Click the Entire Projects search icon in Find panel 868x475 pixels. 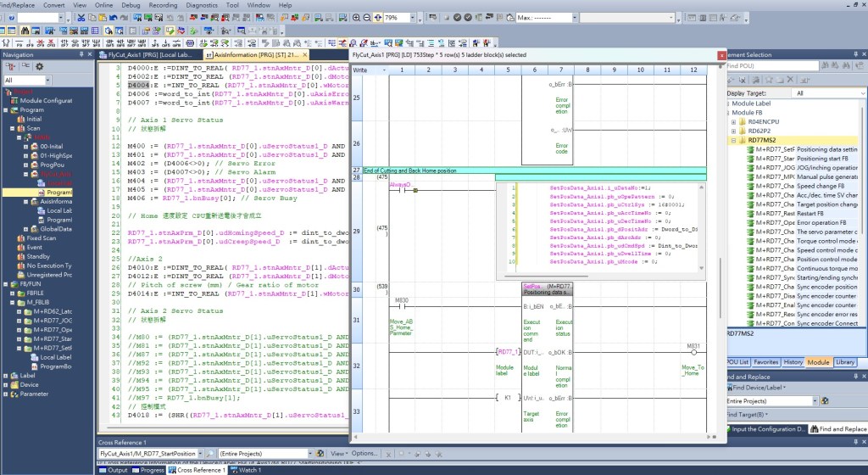[825, 401]
